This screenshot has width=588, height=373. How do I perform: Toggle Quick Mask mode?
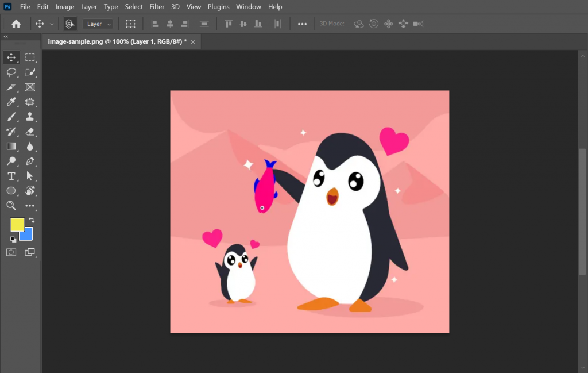[10, 252]
